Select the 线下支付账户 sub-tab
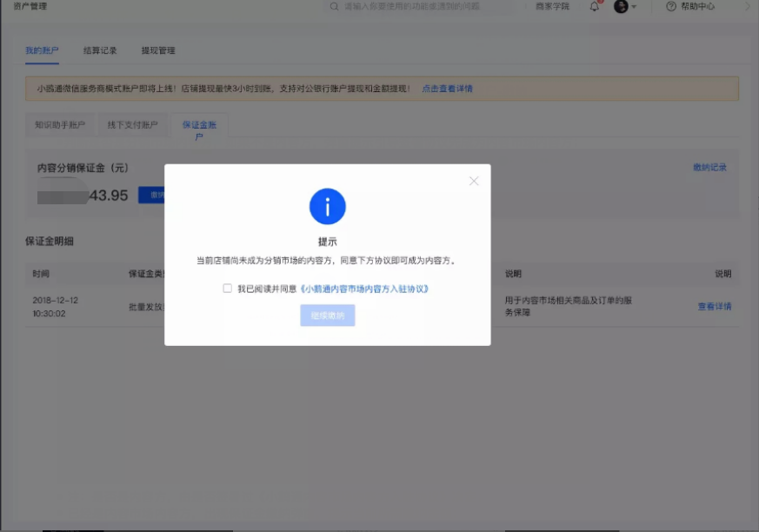The width and height of the screenshot is (759, 532). click(x=133, y=125)
